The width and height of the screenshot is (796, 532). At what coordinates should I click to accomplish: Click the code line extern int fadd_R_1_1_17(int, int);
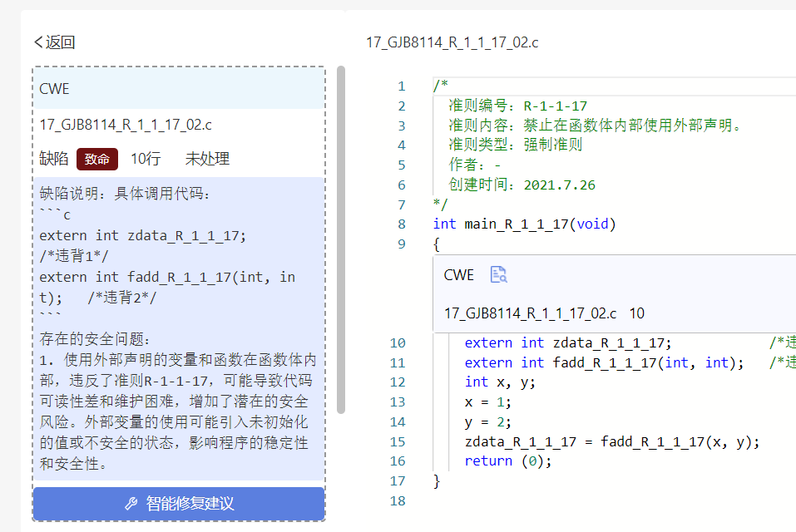pyautogui.click(x=604, y=362)
